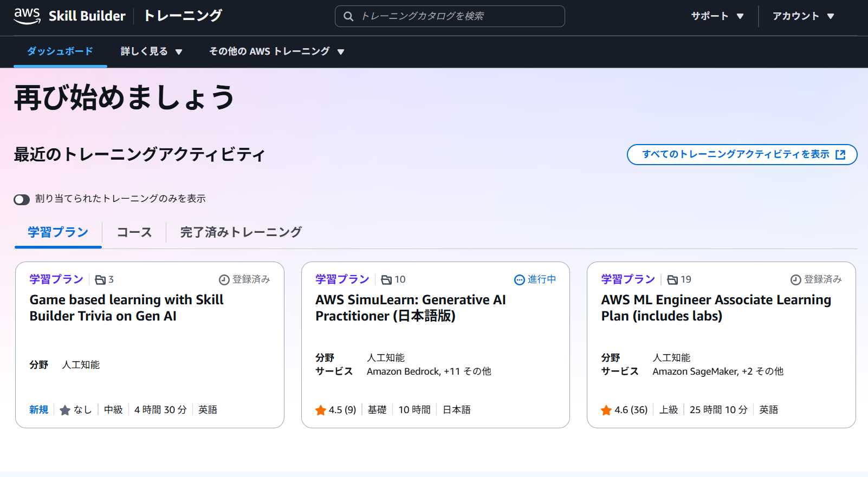This screenshot has height=477, width=868.
Task: Click the search magnifier icon
Action: (348, 16)
